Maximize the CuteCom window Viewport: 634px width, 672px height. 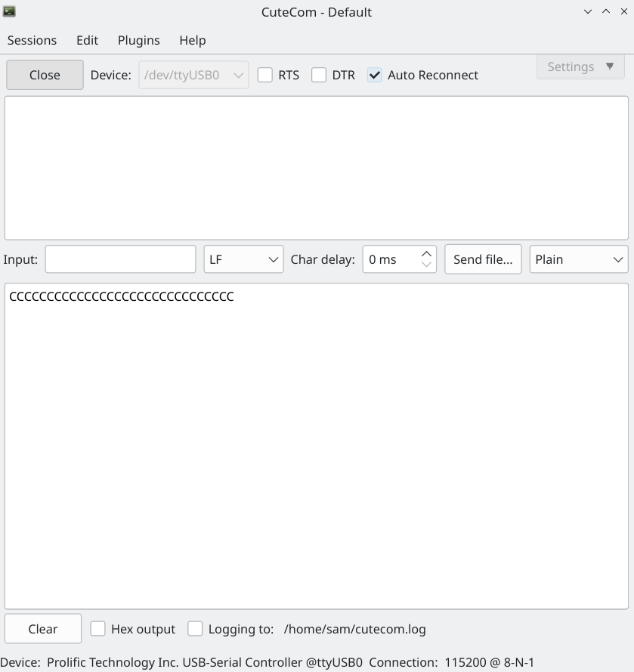click(606, 11)
